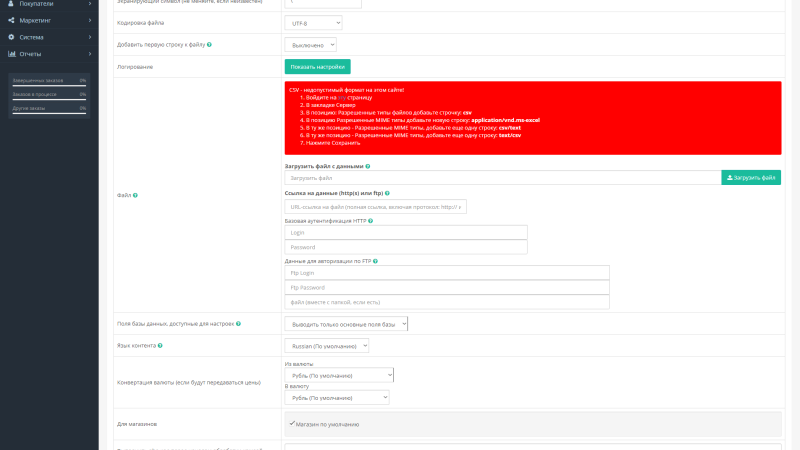Screen dimensions: 800x450
Task: Click help icon beside Поля базы данных
Action: tap(238, 323)
